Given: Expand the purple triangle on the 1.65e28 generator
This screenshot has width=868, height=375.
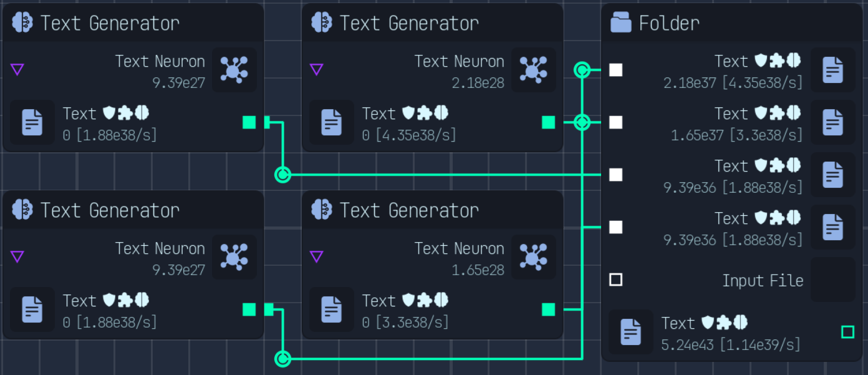Looking at the screenshot, I should (317, 257).
